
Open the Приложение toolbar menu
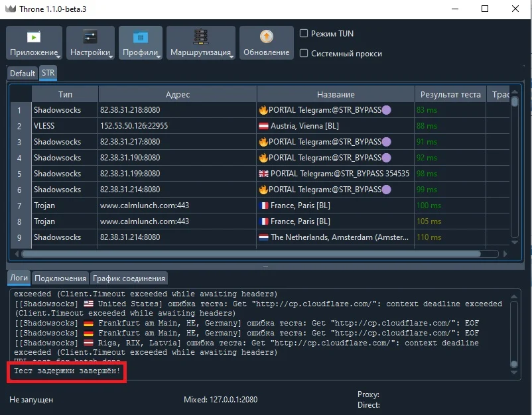pyautogui.click(x=34, y=42)
